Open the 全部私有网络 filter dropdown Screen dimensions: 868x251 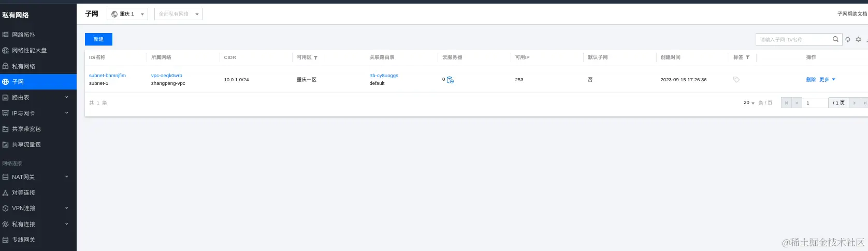(178, 14)
